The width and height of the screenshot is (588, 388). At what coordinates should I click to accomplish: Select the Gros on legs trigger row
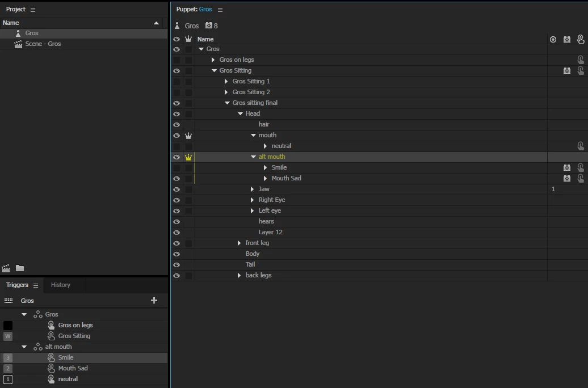84,326
